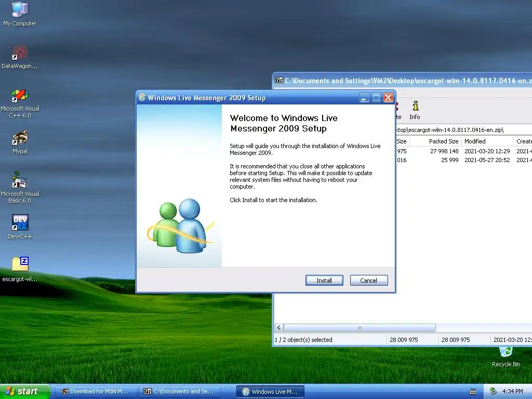Click the 7-Zip window title bar icon
Image resolution: width=532 pixels, height=399 pixels.
pyautogui.click(x=279, y=81)
